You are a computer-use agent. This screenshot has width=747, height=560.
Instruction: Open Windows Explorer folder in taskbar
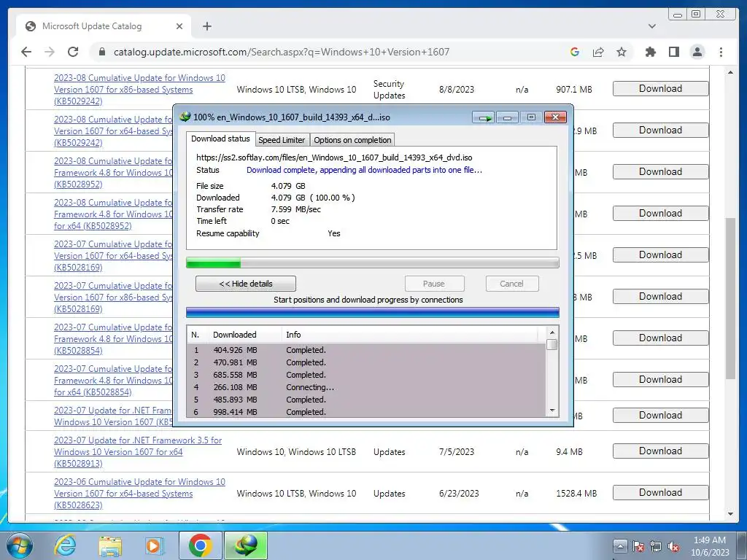coord(110,545)
